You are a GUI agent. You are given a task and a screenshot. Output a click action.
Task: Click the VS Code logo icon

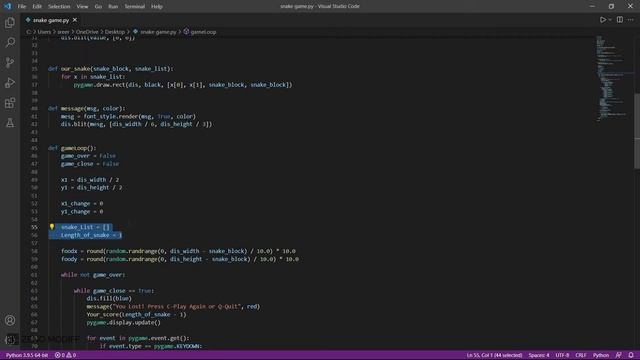click(7, 6)
